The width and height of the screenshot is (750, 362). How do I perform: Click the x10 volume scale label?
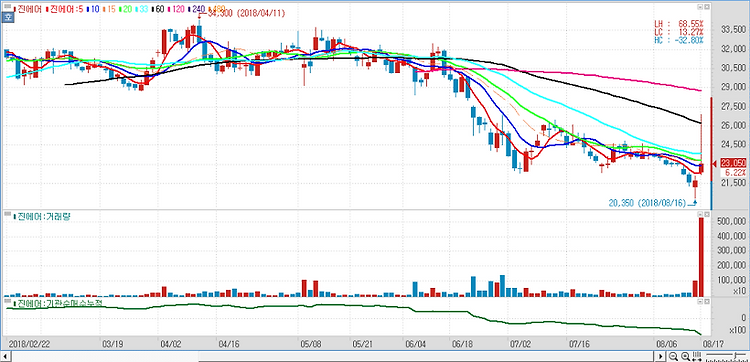(739, 291)
